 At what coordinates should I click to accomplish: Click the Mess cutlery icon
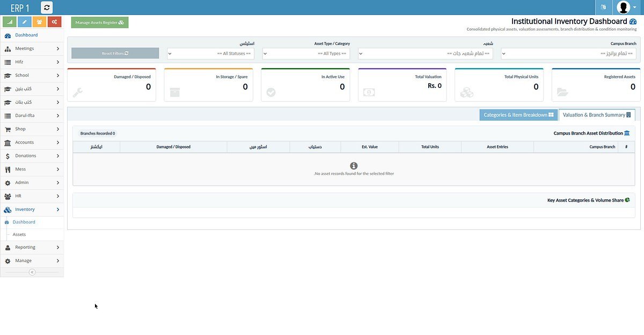pos(8,169)
